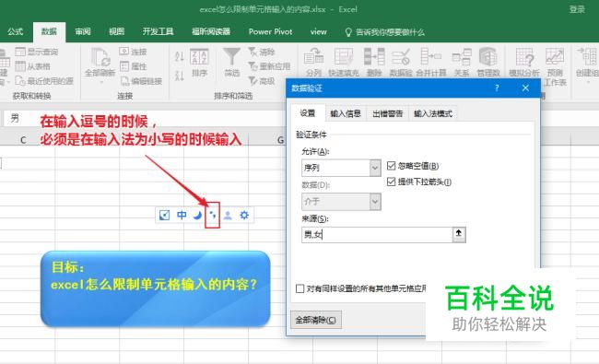Viewport: 599px width, 364px height.
Task: Open the view ribbon tab
Action: pyautogui.click(x=318, y=31)
